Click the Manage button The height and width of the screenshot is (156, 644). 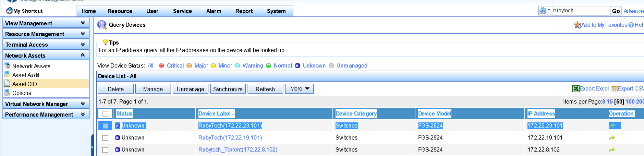coord(153,89)
